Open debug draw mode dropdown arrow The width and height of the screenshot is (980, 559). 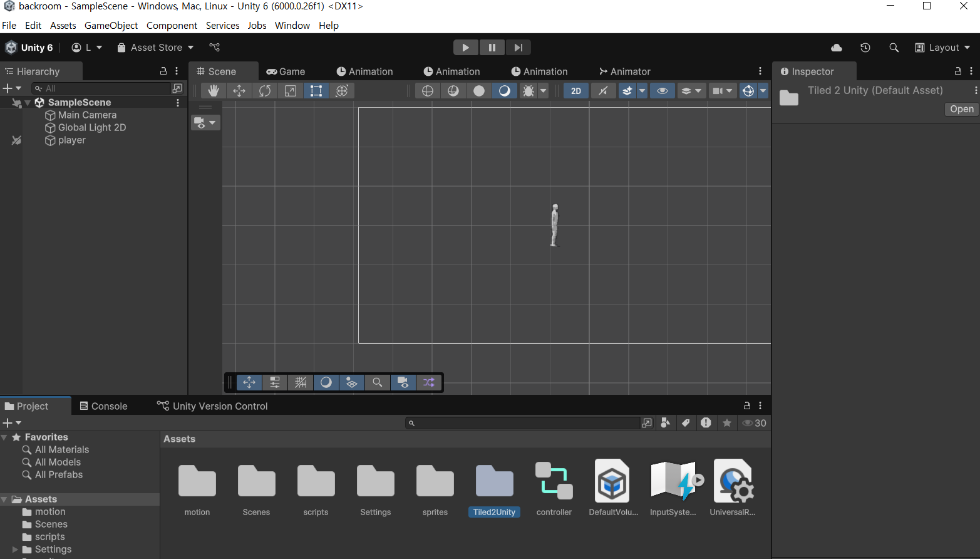(544, 91)
